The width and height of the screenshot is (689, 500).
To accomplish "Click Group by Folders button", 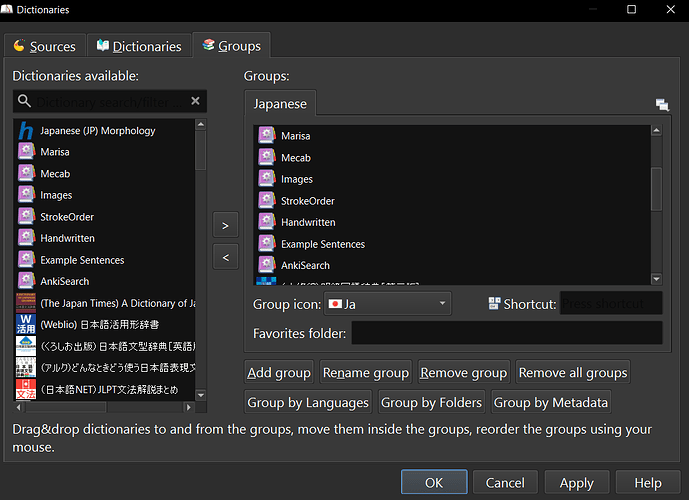I will (432, 402).
